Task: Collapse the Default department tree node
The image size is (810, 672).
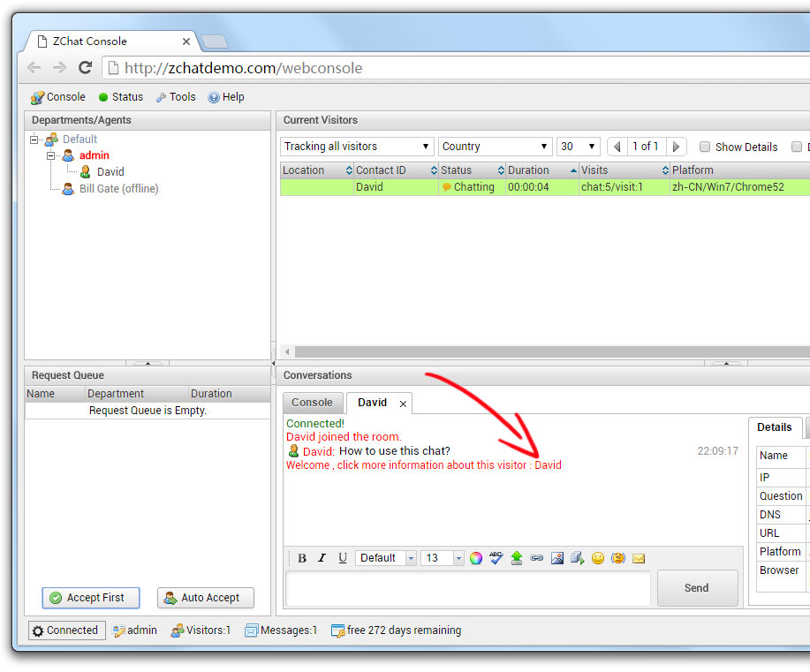Action: point(34,139)
